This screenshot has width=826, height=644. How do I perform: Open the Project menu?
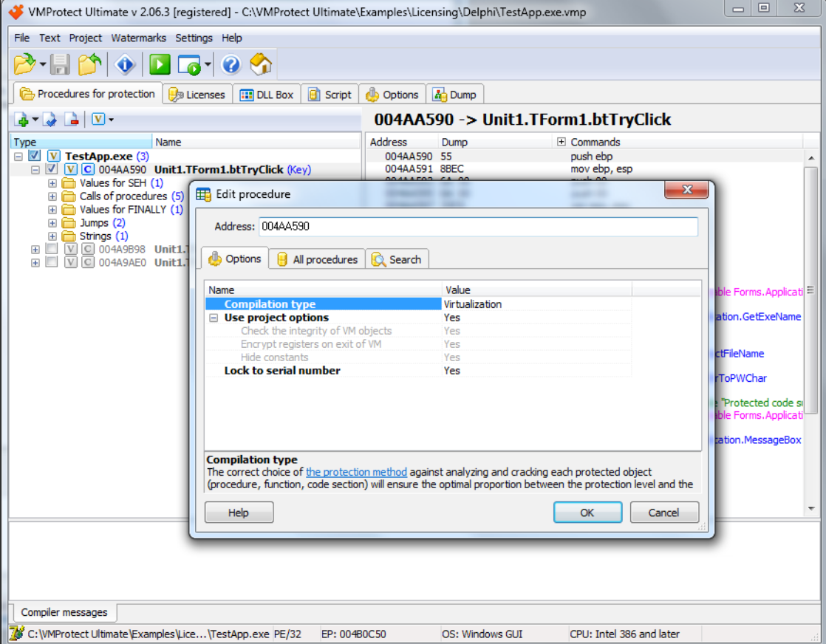click(86, 38)
